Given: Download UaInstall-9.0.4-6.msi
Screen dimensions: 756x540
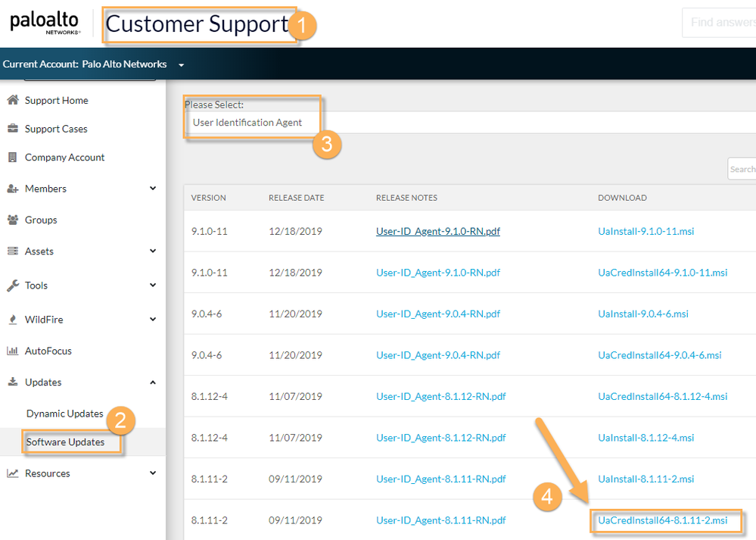Looking at the screenshot, I should pyautogui.click(x=643, y=314).
